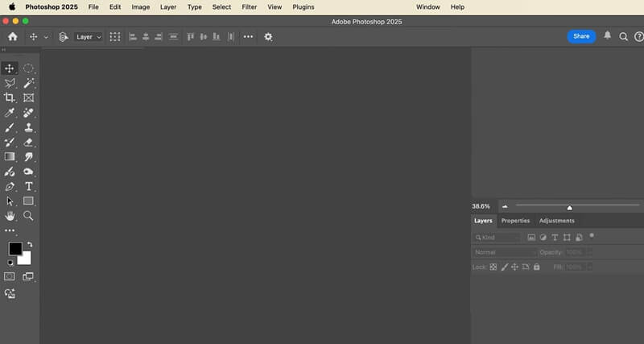Viewport: 644px width, 344px height.
Task: Select the Magic Wand tool
Action: (x=28, y=83)
